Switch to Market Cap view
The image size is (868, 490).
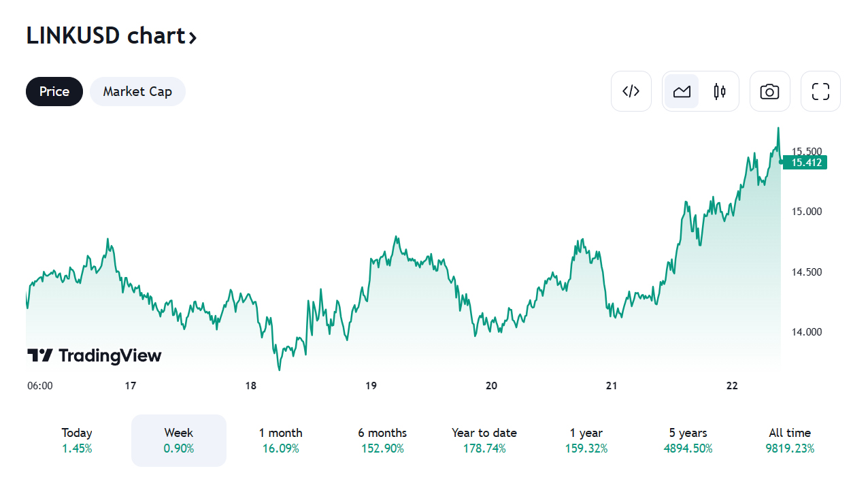click(x=137, y=91)
